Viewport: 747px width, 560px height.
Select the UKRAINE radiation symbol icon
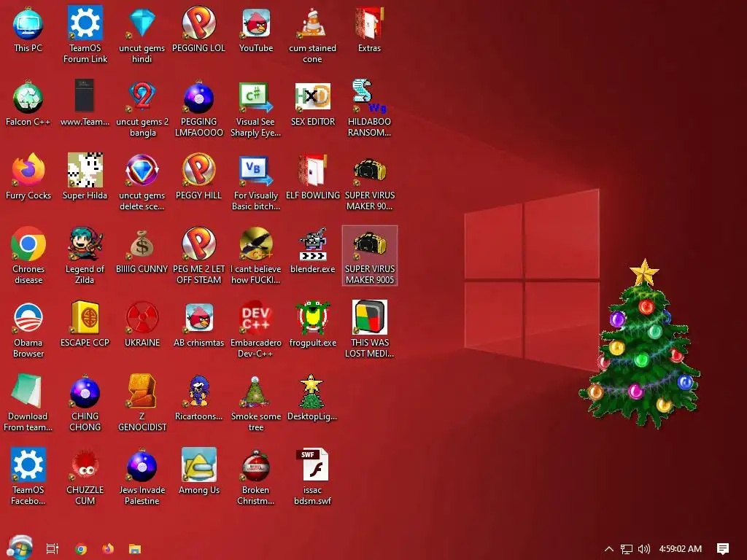pyautogui.click(x=142, y=324)
